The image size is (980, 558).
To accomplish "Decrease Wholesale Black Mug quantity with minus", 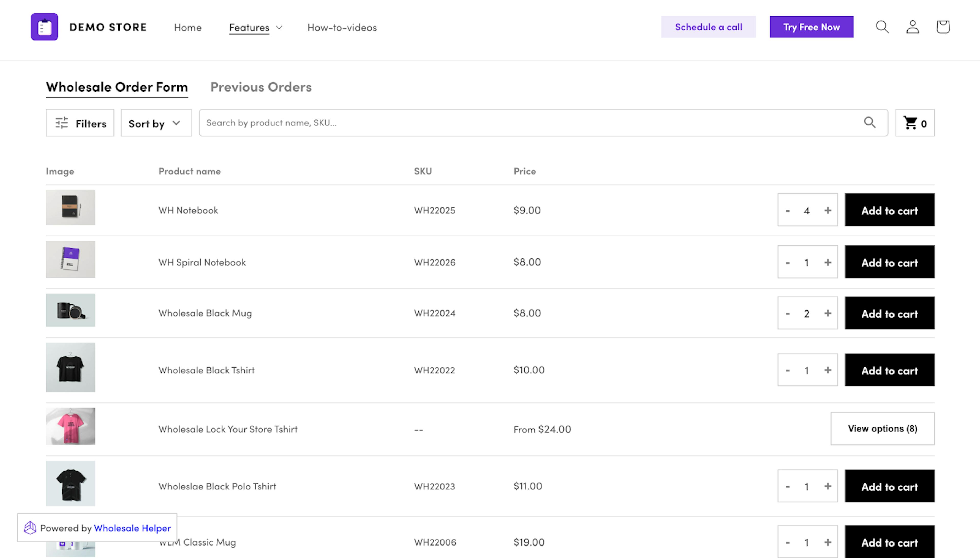I will (788, 314).
